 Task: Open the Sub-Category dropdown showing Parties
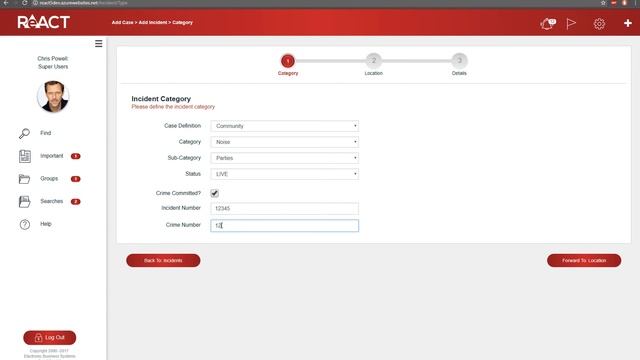point(284,158)
